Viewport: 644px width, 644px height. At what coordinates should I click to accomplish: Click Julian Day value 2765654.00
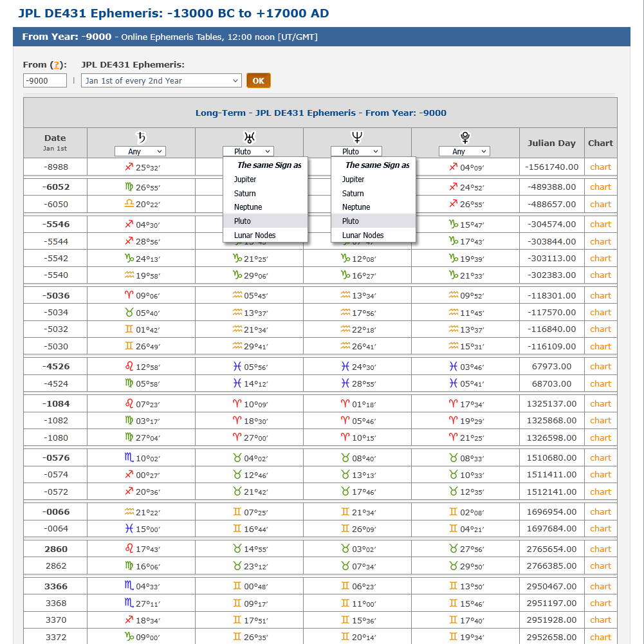551,549
